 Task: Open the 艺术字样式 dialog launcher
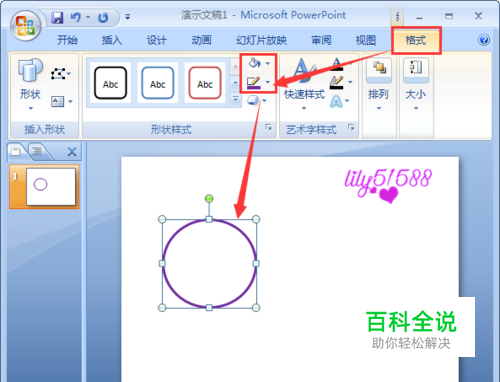pos(351,127)
